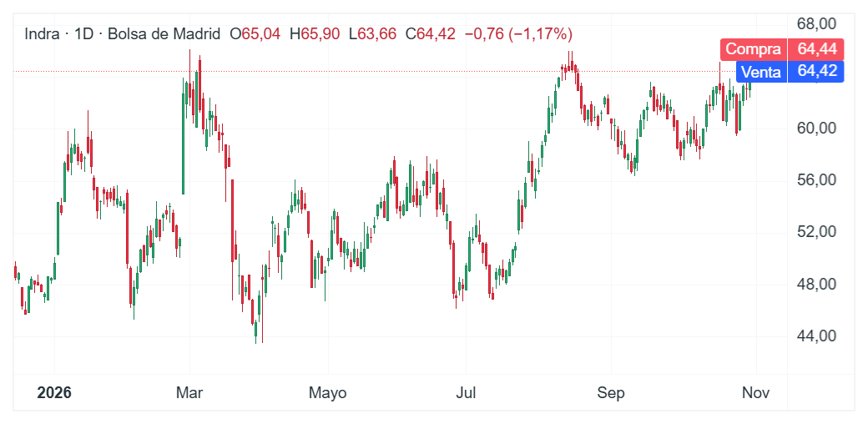Image resolution: width=868 pixels, height=424 pixels.
Task: Click the Mar label on time axis
Action: click(189, 393)
